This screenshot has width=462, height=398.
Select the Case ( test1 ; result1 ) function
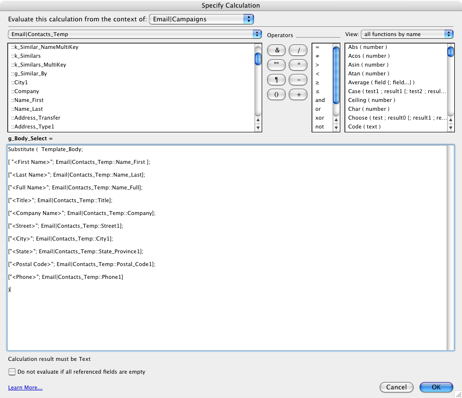coord(396,91)
